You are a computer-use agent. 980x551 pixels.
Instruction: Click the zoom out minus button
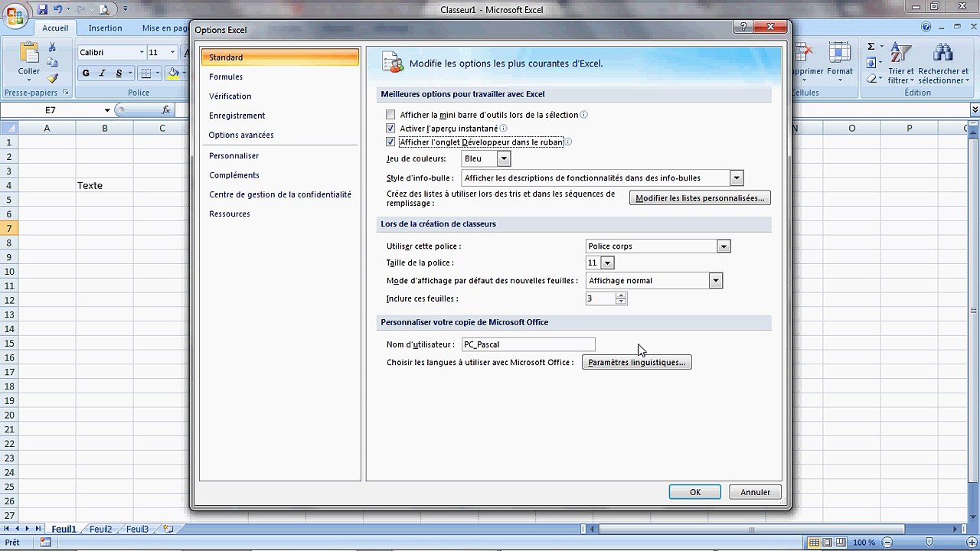[886, 543]
